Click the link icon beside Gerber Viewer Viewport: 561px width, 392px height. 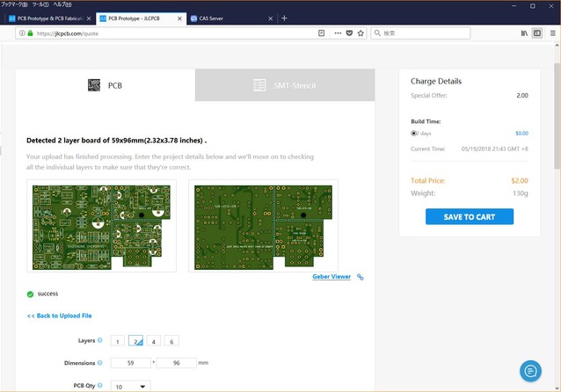[x=360, y=277]
